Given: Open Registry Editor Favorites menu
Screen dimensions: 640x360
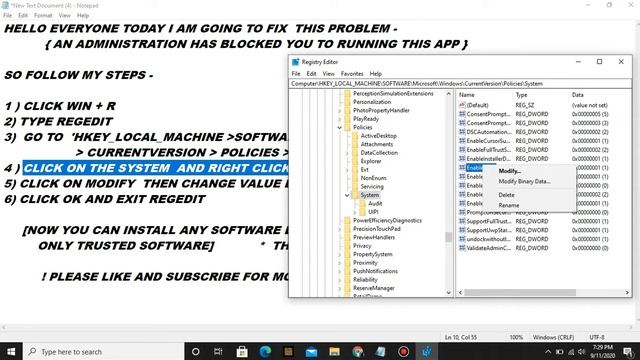Looking at the screenshot, I should (x=352, y=74).
